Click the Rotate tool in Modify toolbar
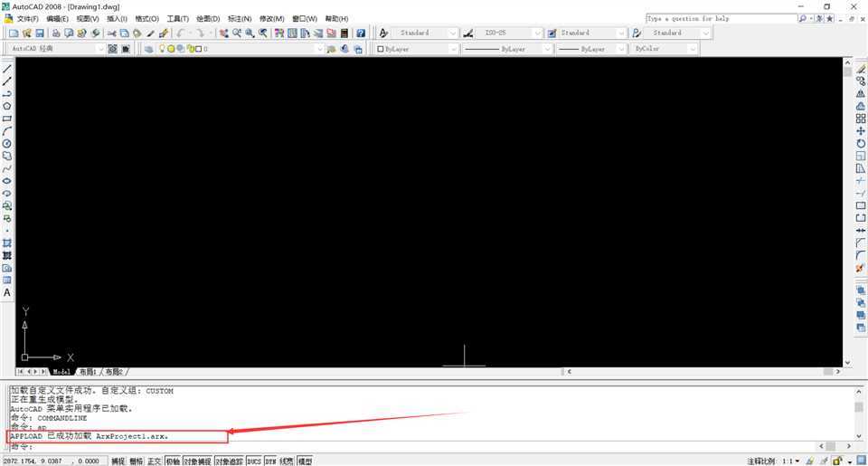This screenshot has width=868, height=466. click(x=861, y=144)
